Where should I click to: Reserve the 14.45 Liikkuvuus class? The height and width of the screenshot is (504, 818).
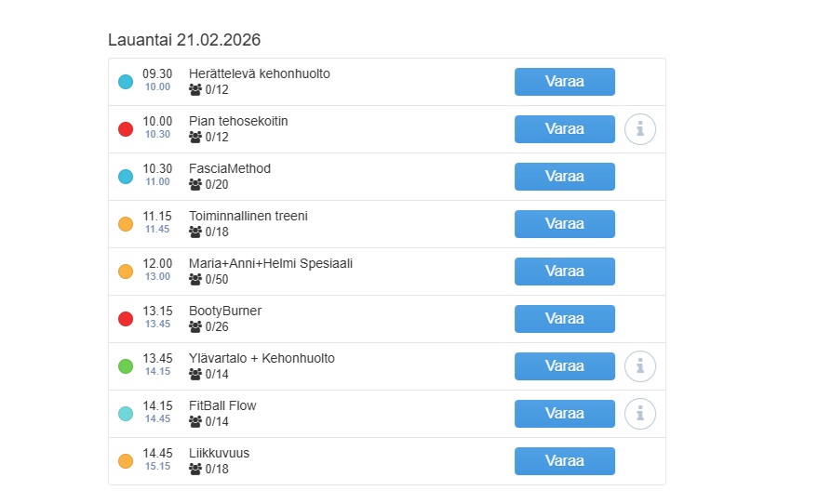click(564, 461)
